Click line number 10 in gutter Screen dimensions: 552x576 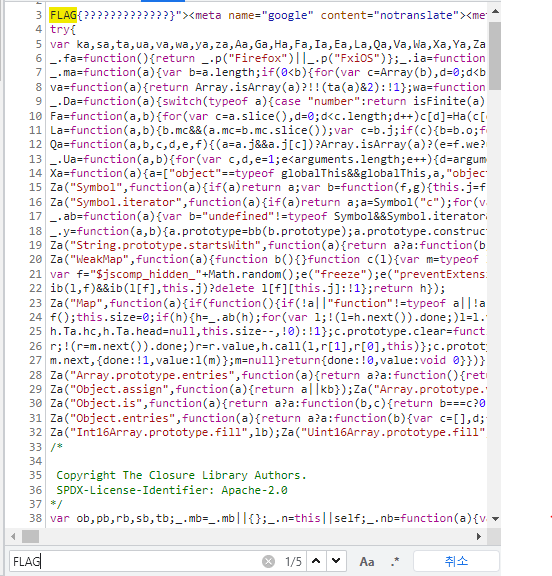click(x=36, y=116)
